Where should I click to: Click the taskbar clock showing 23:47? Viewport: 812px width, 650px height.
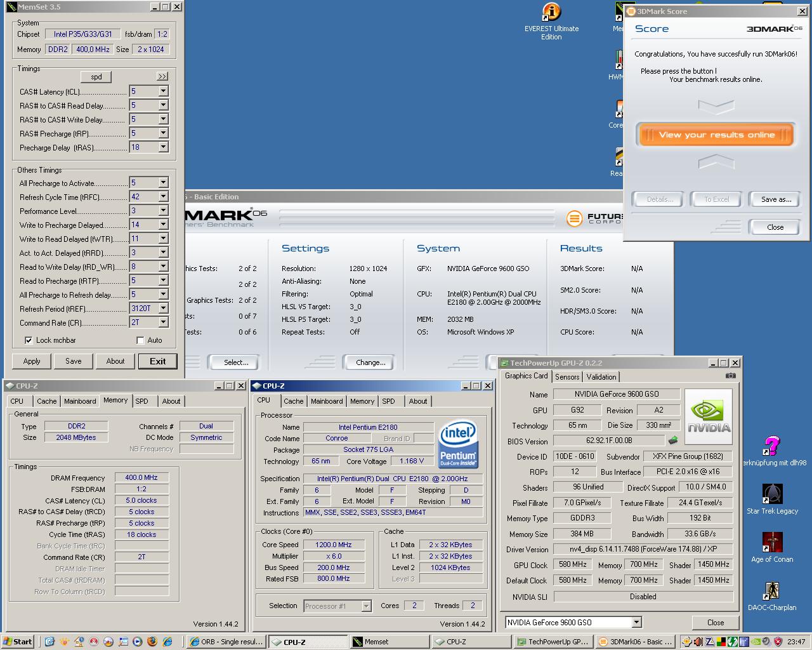(x=796, y=642)
